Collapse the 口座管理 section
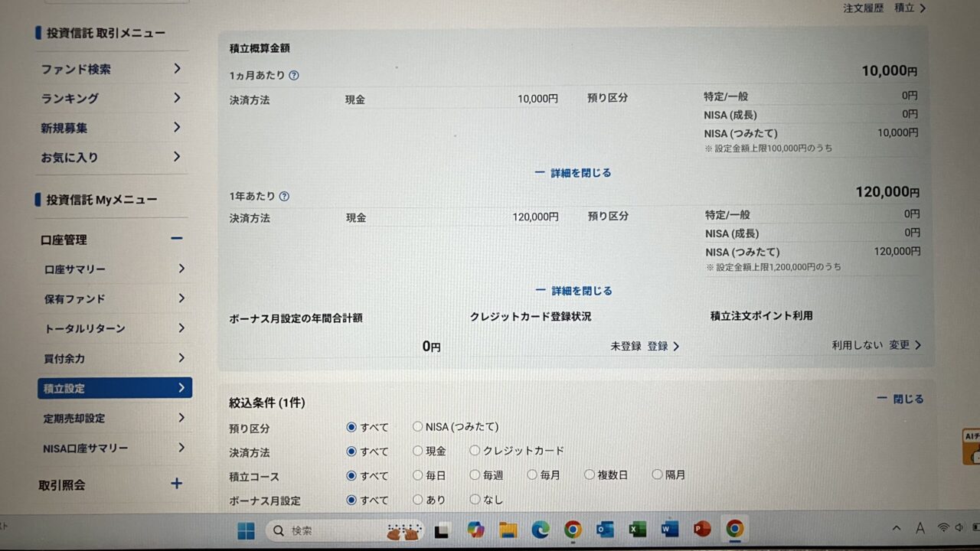Viewport: 980px width, 551px height. (177, 239)
